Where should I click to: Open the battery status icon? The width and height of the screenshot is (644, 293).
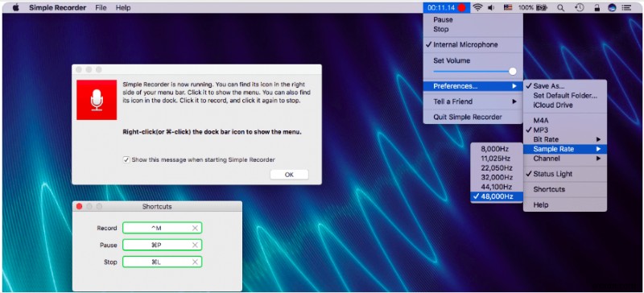pos(542,8)
